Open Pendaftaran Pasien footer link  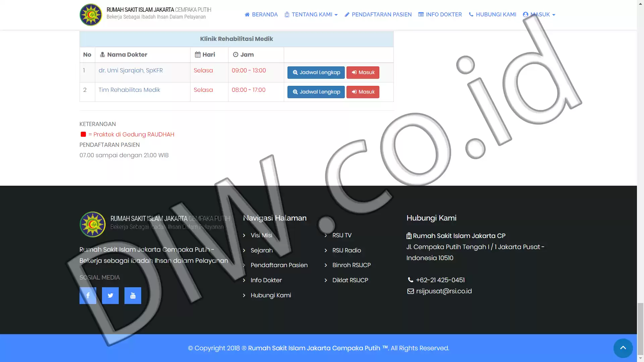[279, 265]
